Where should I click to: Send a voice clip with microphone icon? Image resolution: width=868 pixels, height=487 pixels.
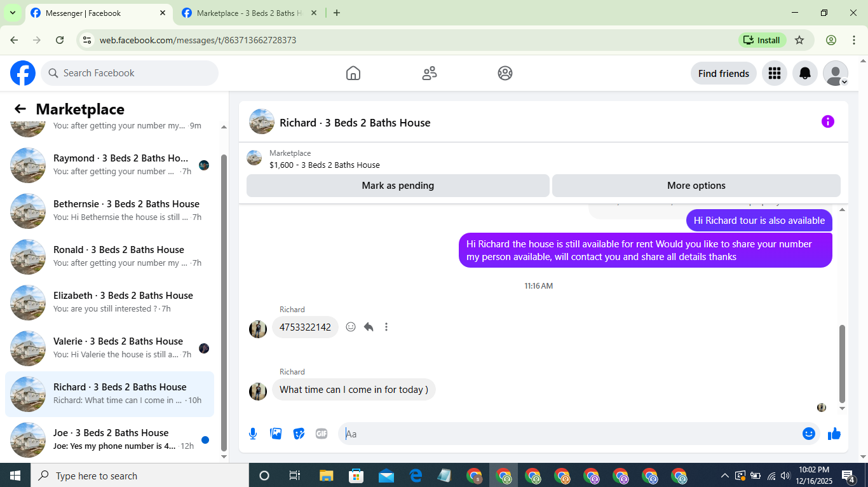[253, 434]
